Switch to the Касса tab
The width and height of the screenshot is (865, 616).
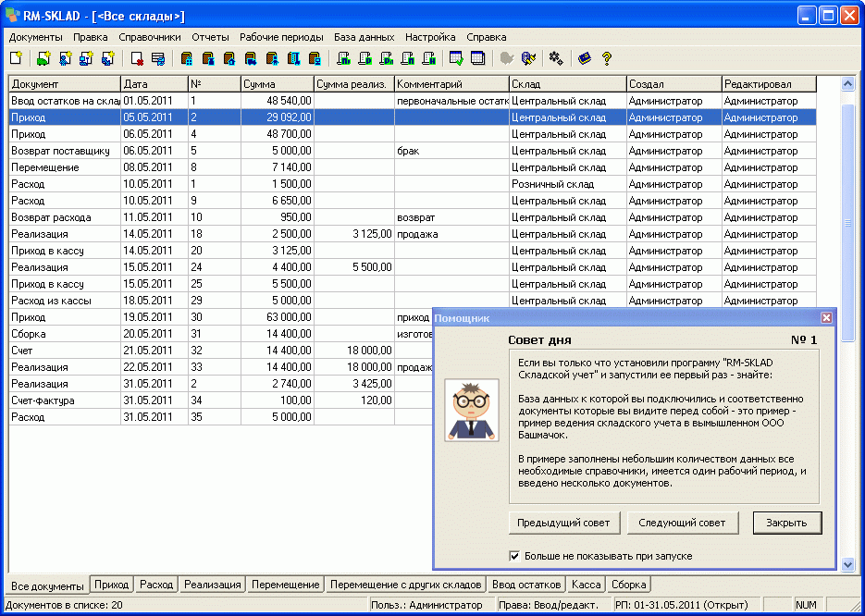pyautogui.click(x=587, y=585)
